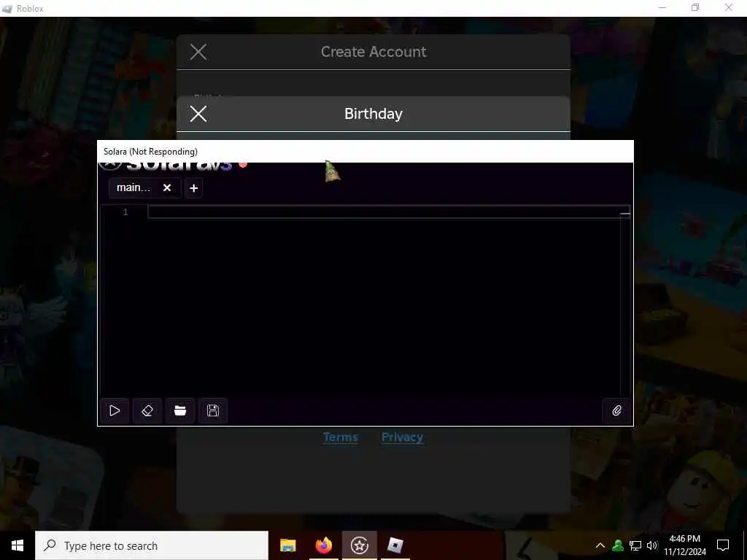
Task: Show hidden system tray icons
Action: coord(600,545)
